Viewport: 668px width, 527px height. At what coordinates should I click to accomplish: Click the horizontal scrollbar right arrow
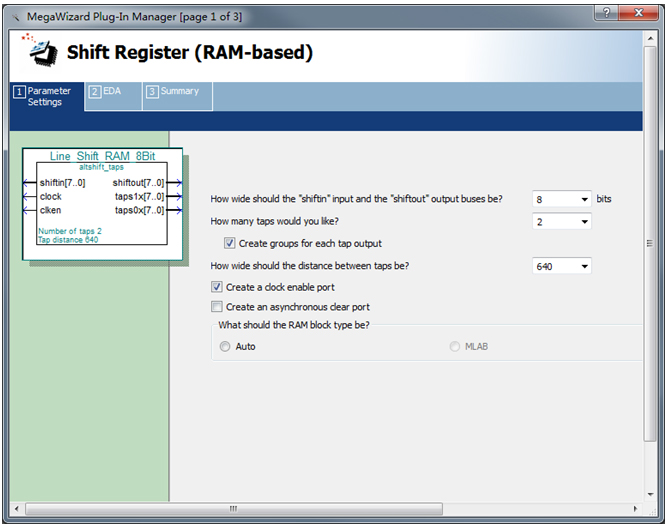coord(635,509)
